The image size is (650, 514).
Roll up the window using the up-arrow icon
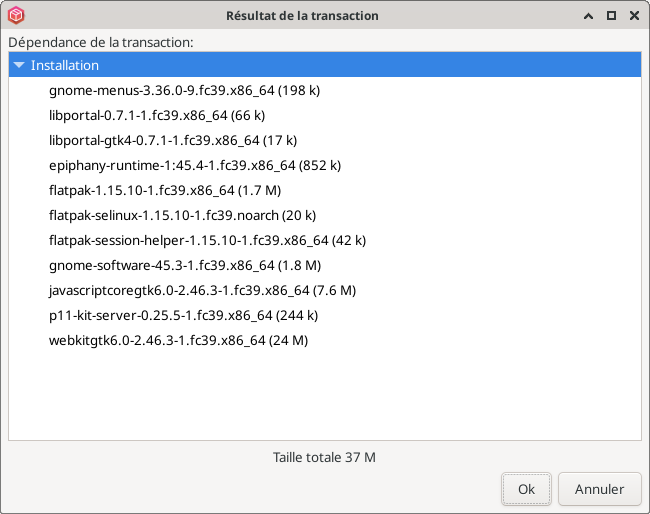[x=588, y=16]
